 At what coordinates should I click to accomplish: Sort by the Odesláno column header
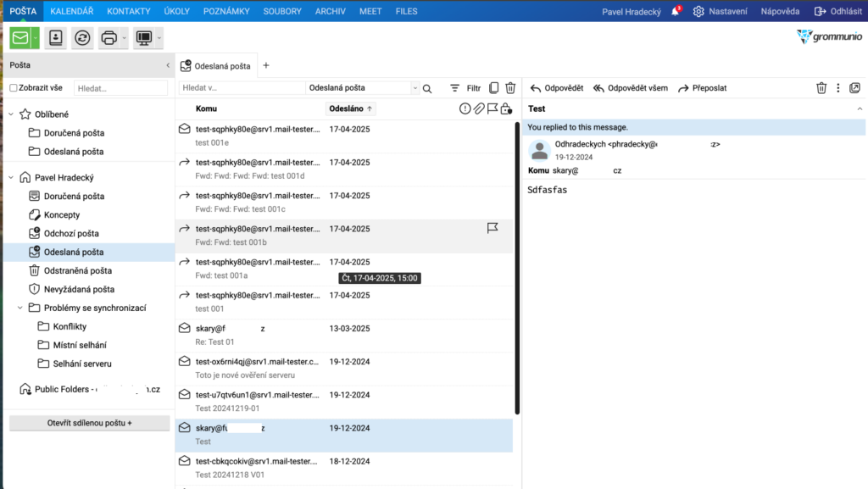tap(350, 109)
